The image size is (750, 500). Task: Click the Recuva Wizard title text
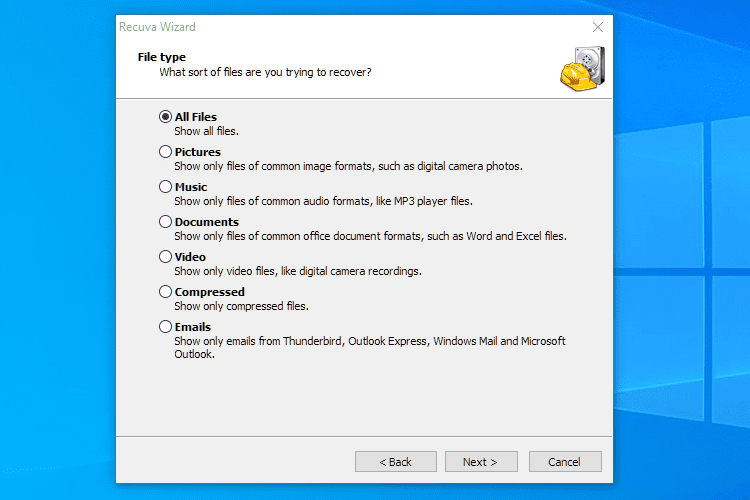click(157, 27)
